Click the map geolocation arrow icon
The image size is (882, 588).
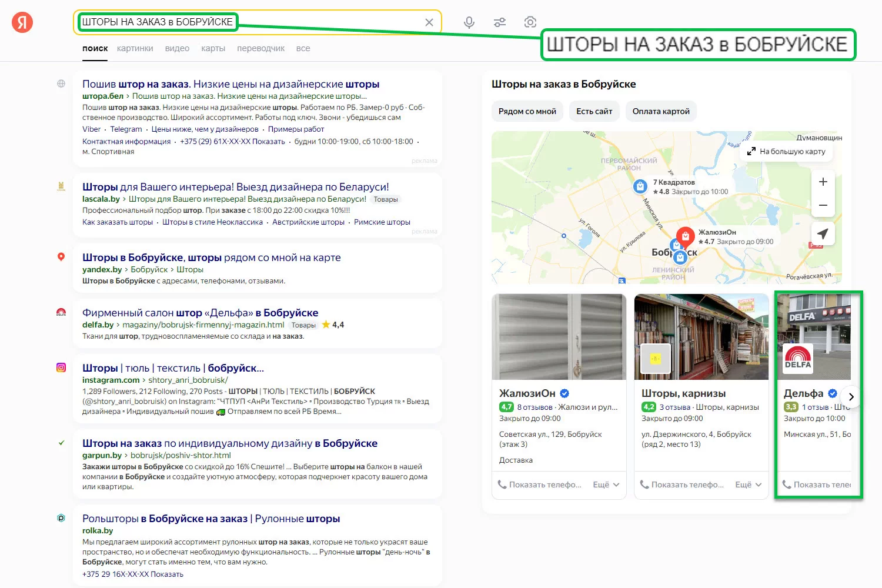(823, 233)
